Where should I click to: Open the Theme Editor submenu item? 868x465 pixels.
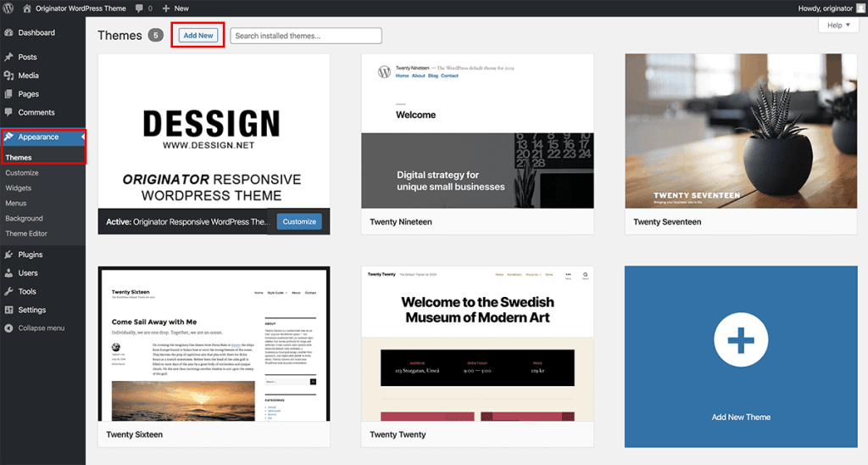tap(26, 233)
